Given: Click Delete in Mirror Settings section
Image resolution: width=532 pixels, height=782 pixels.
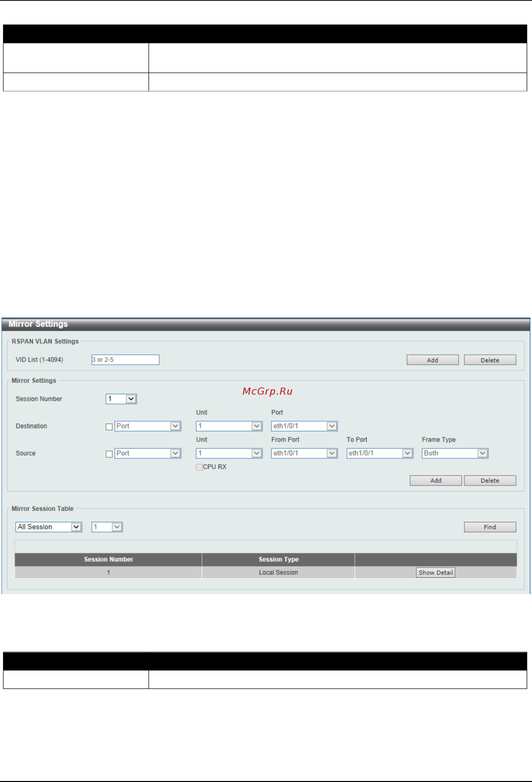Looking at the screenshot, I should [490, 481].
